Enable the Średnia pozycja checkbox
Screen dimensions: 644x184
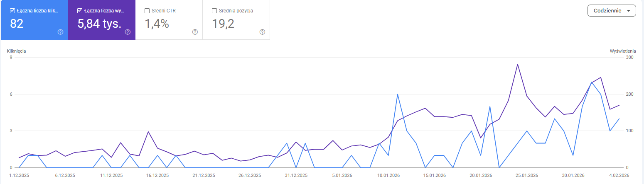coord(214,11)
